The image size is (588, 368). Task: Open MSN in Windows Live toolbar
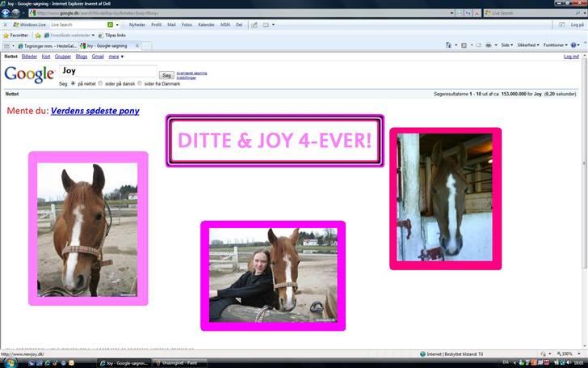225,25
